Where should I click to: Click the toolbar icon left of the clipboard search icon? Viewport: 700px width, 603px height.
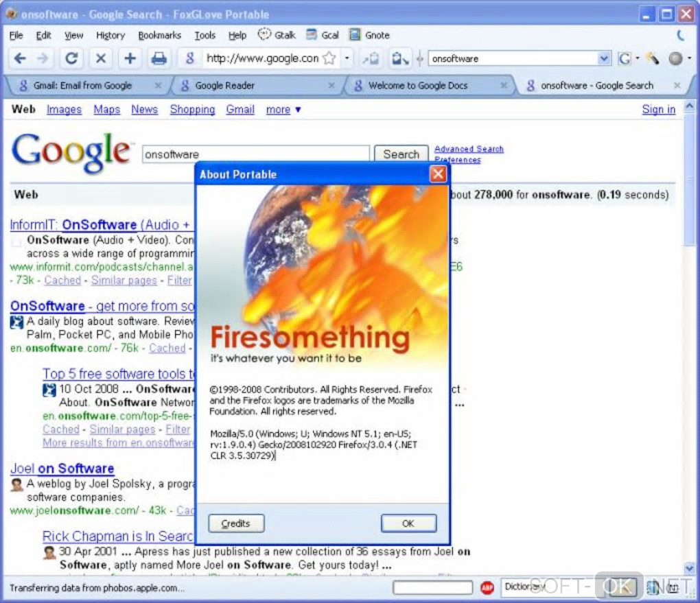click(x=371, y=58)
